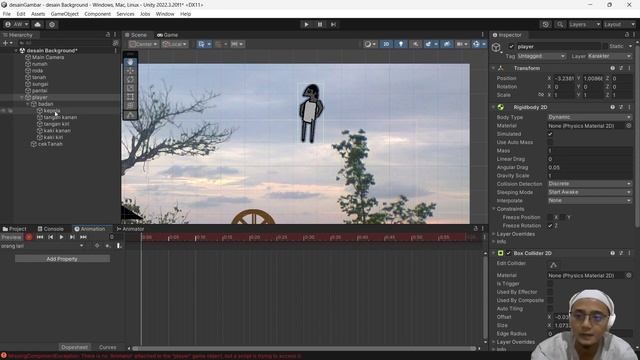
Task: Play the animation clip
Action: point(61,237)
